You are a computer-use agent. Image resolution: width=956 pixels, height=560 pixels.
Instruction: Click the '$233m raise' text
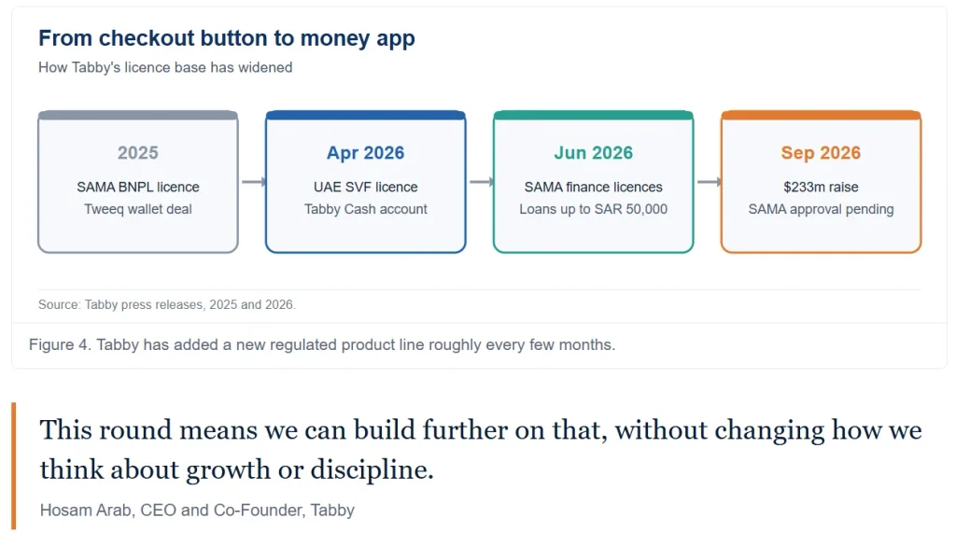click(x=821, y=187)
